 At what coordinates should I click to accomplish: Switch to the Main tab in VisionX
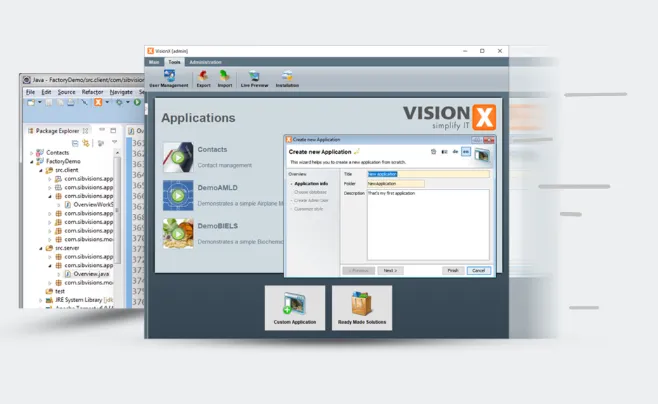coord(154,62)
